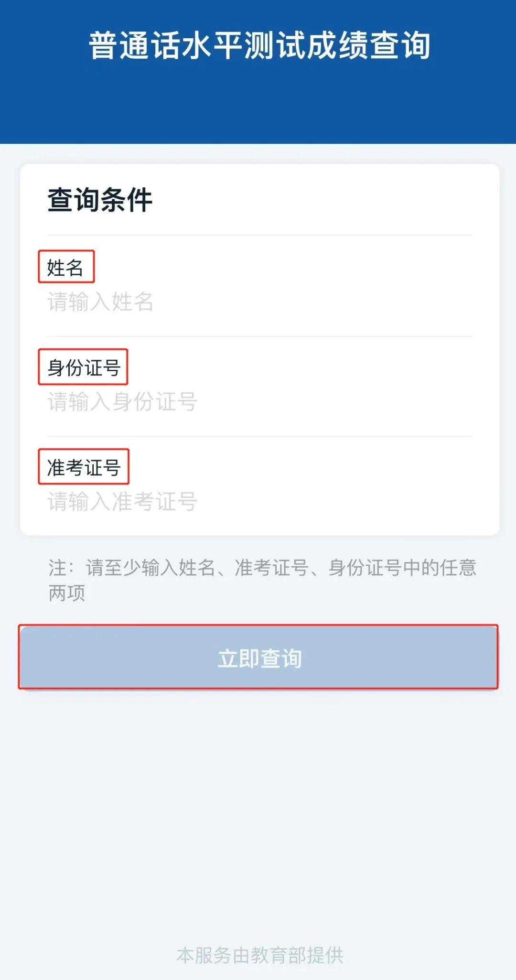The width and height of the screenshot is (516, 980).
Task: Click divider between ID and admission ticket fields
Action: pos(259,436)
